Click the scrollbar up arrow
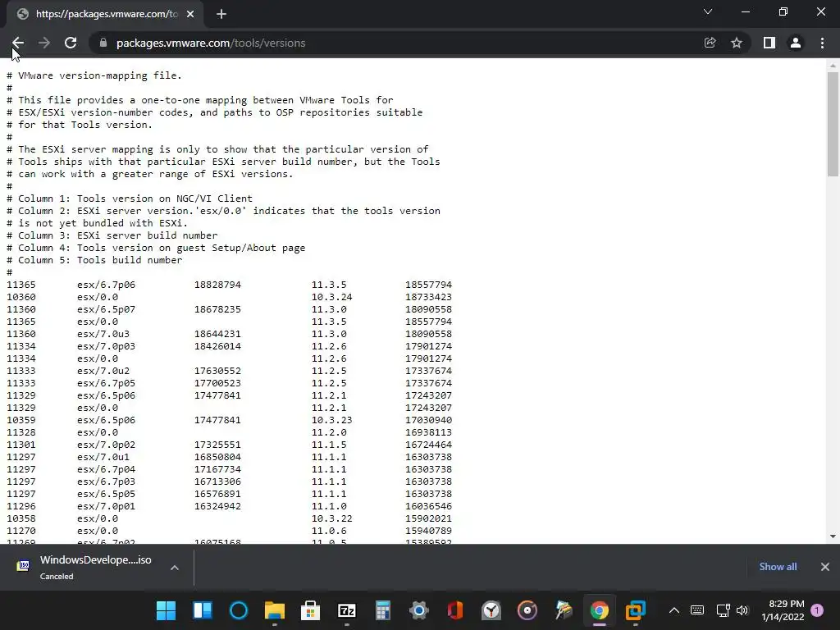This screenshot has width=840, height=630. coord(833,66)
